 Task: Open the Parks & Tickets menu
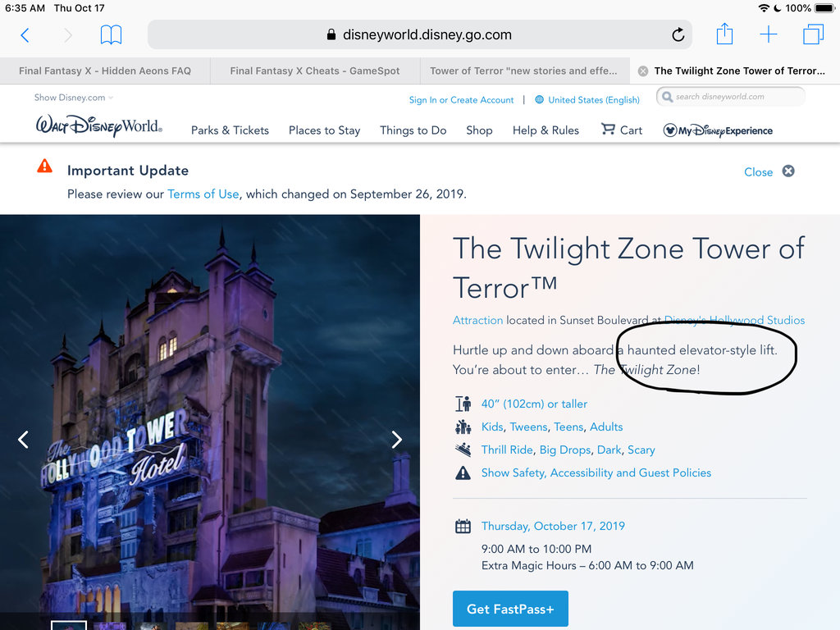click(230, 130)
